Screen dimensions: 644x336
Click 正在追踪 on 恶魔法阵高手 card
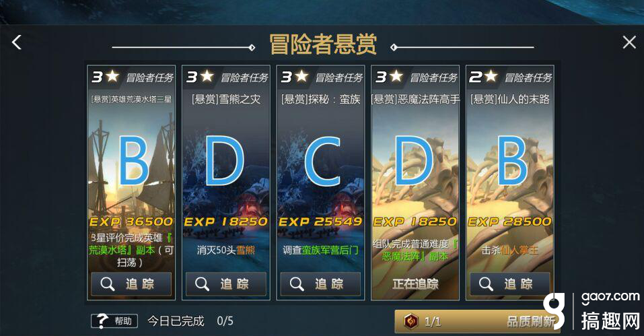(415, 284)
